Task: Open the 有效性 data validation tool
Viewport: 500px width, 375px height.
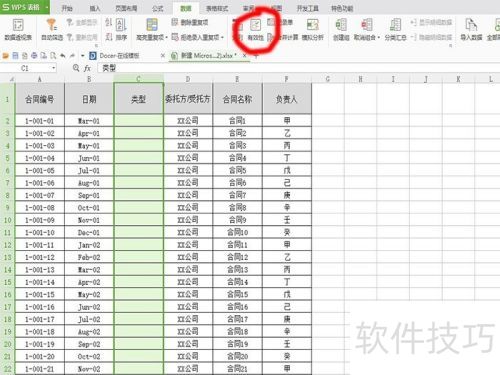Action: coord(256,30)
